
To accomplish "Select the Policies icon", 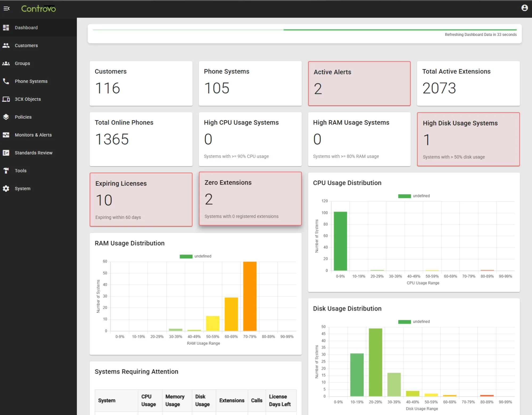I will 6,117.
